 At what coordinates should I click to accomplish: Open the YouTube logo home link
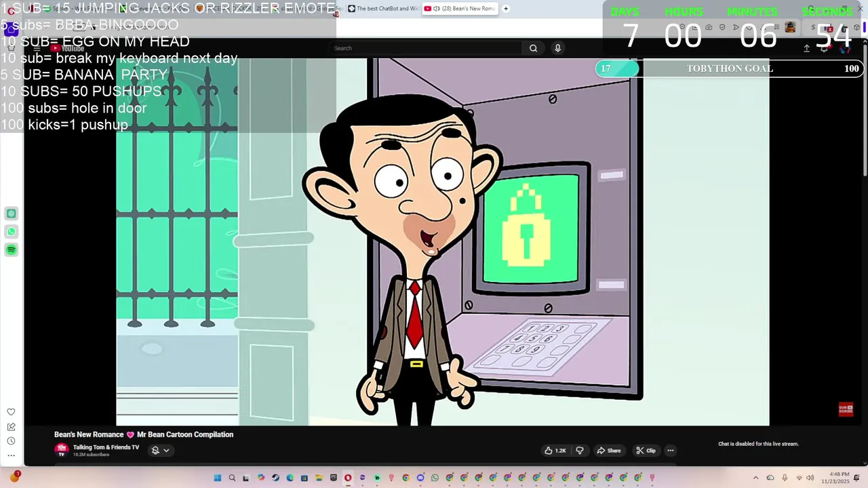[68, 48]
